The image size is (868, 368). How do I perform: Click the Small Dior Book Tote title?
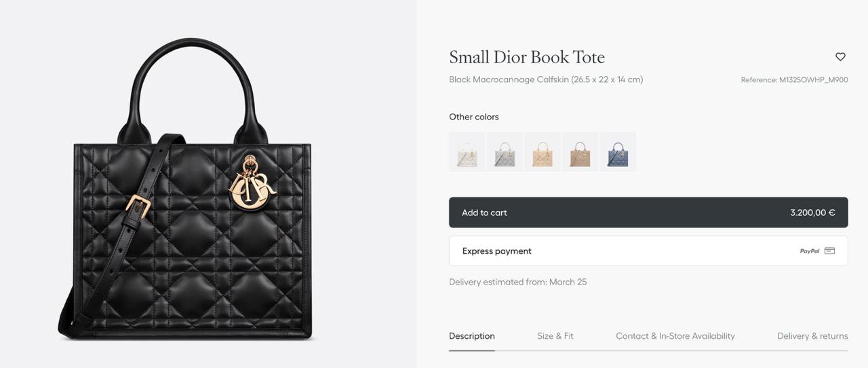tap(527, 57)
